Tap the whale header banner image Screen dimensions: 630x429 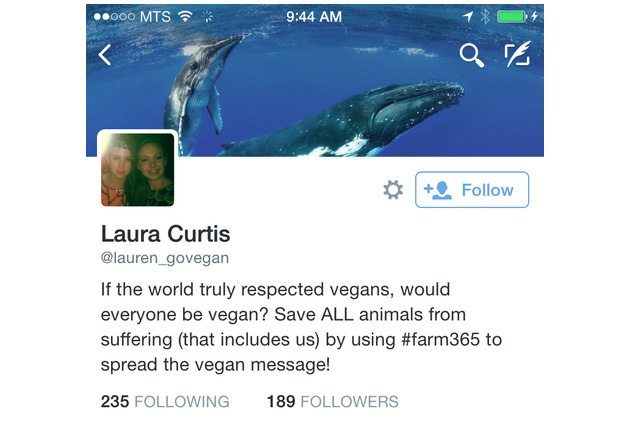[315, 80]
